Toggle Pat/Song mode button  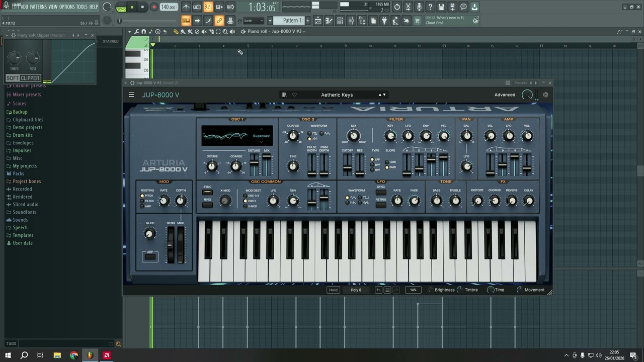(x=121, y=7)
